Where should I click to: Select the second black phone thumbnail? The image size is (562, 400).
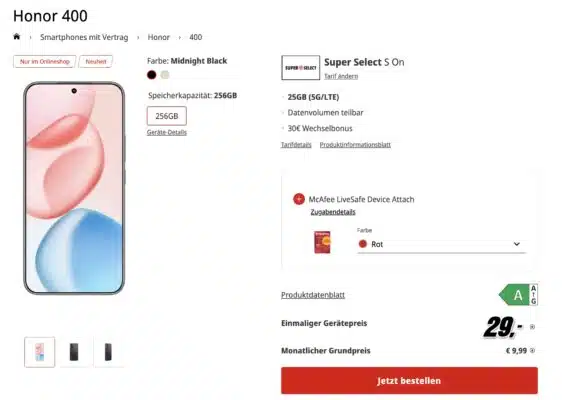pos(74,352)
